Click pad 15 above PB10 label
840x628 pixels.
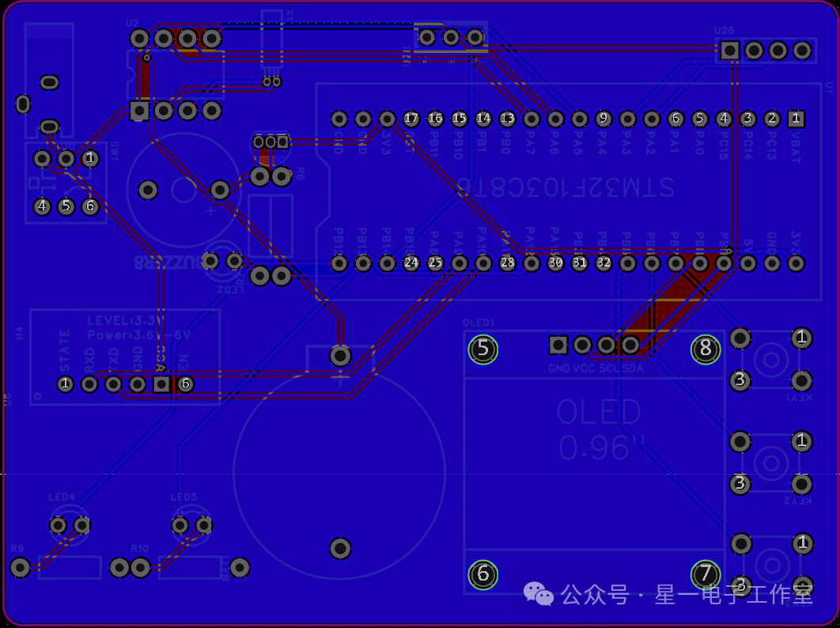coord(459,119)
